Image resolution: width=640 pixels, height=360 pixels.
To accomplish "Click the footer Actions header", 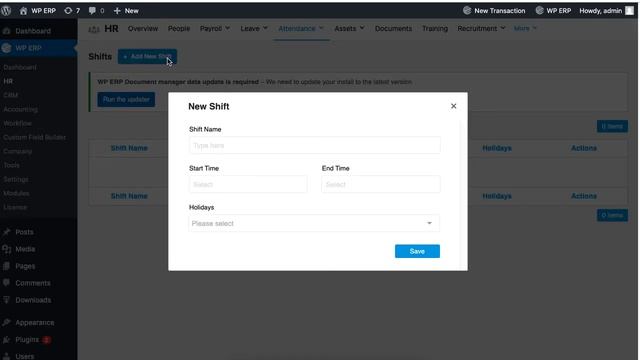I will point(584,196).
